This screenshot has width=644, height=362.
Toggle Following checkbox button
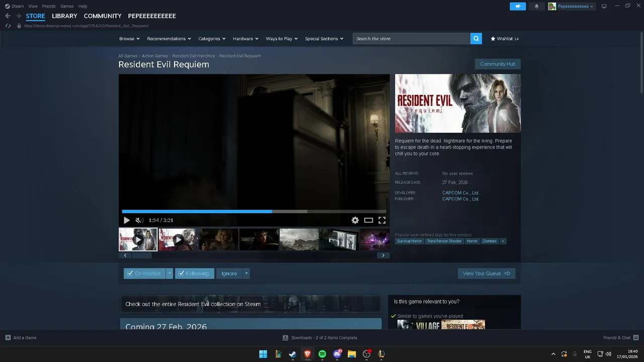(x=195, y=274)
